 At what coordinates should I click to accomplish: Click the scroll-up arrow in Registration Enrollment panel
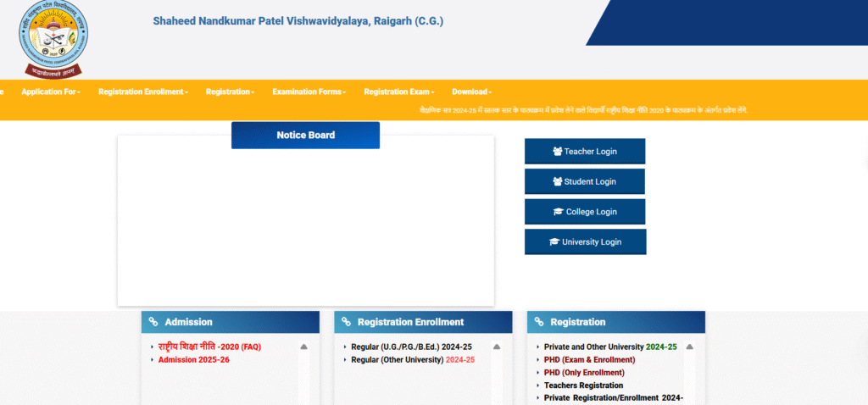(x=497, y=347)
